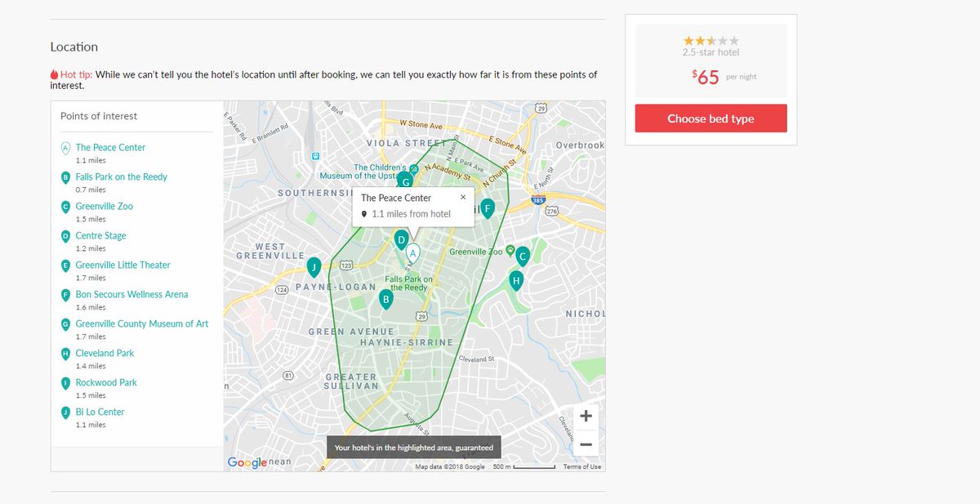
Task: Zoom out with the map minus button
Action: point(586,444)
